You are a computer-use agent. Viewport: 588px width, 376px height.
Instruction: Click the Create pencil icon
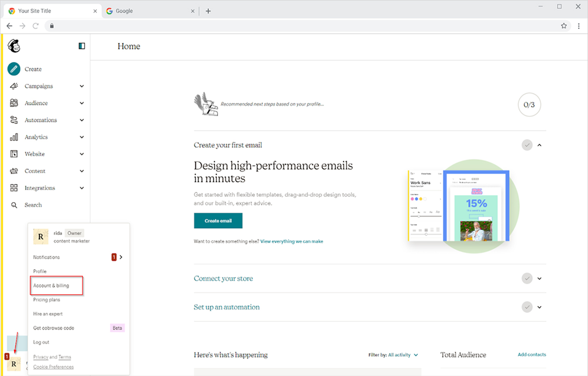(14, 69)
